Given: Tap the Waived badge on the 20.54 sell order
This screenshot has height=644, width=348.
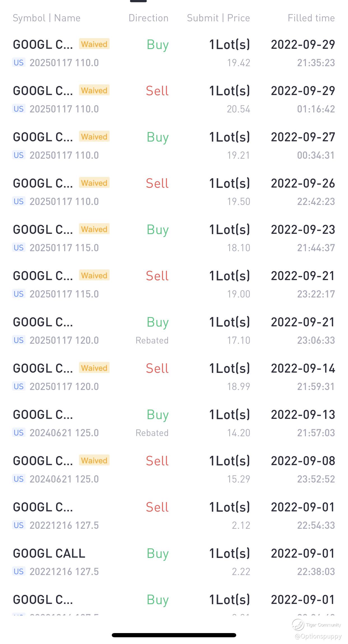Looking at the screenshot, I should (94, 90).
